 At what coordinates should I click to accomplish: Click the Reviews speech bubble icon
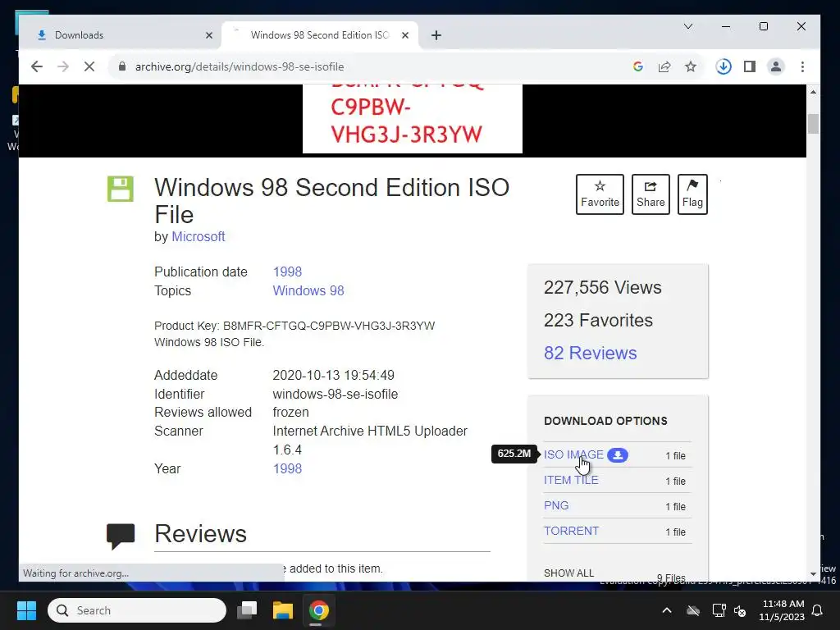[x=121, y=536]
